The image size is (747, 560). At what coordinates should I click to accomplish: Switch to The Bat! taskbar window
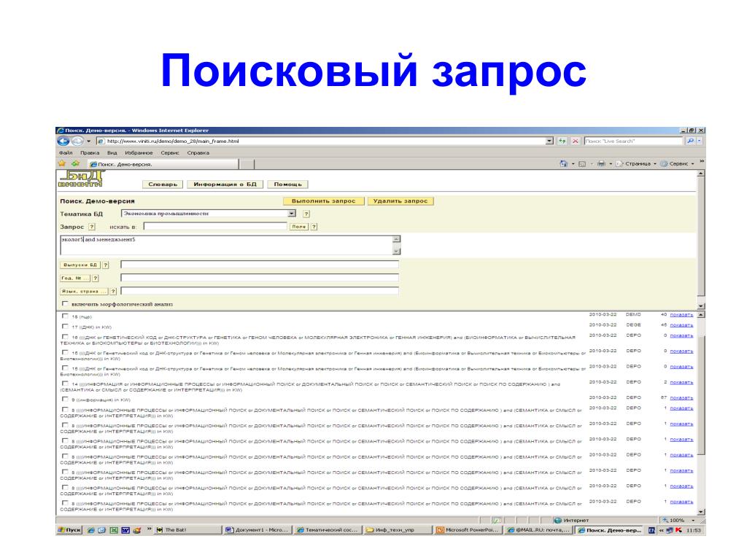[x=188, y=530]
